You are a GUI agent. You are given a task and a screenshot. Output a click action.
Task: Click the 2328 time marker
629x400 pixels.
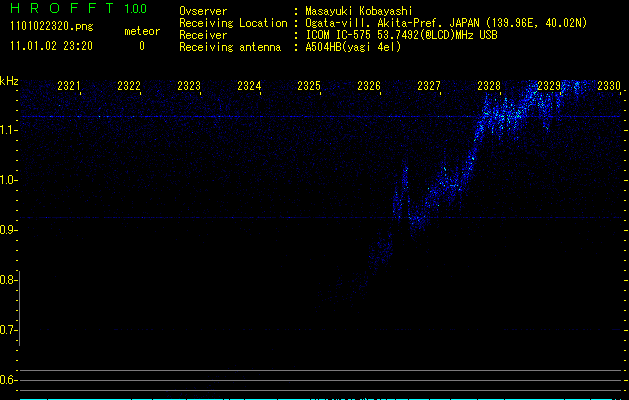pos(489,85)
